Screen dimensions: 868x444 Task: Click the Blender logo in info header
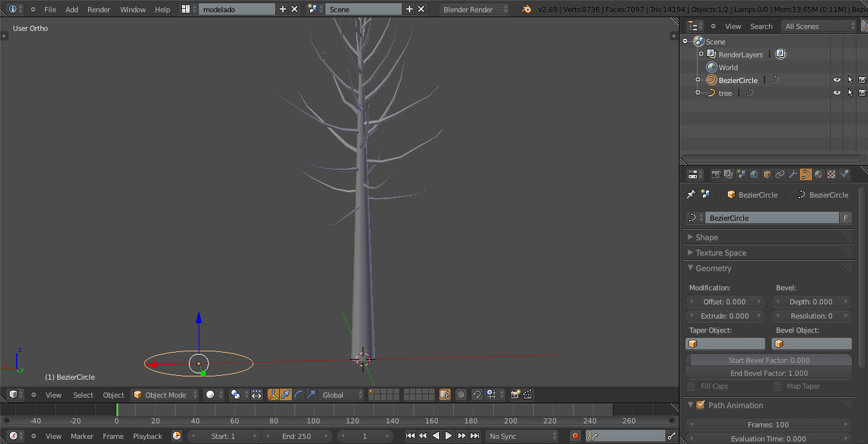(527, 9)
